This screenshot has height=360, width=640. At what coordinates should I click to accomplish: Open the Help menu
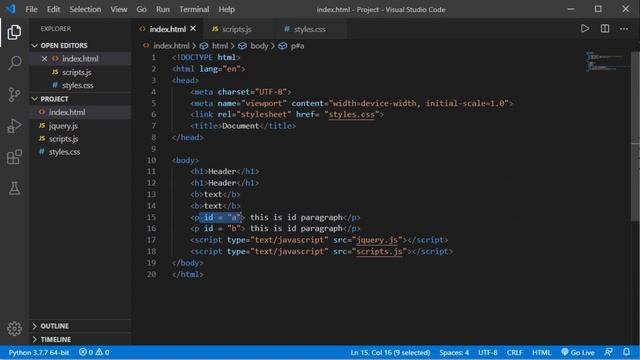click(x=227, y=9)
